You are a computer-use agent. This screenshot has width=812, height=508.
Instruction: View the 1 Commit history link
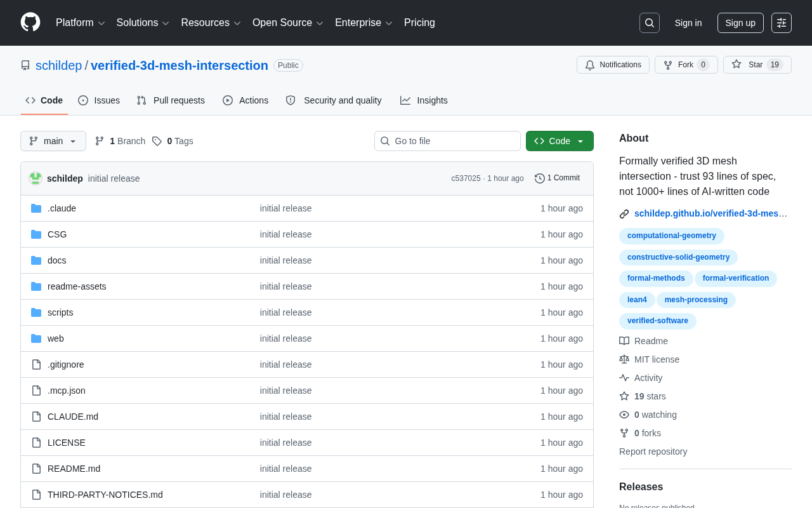557,178
